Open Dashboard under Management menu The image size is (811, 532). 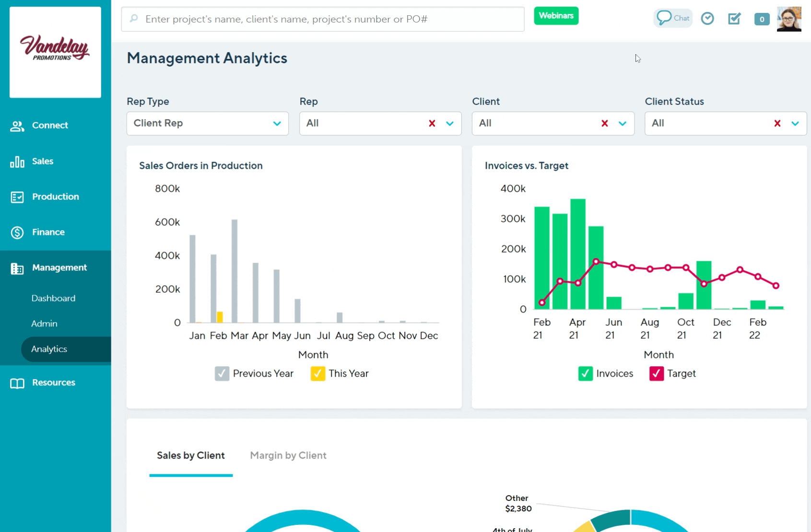(x=53, y=298)
